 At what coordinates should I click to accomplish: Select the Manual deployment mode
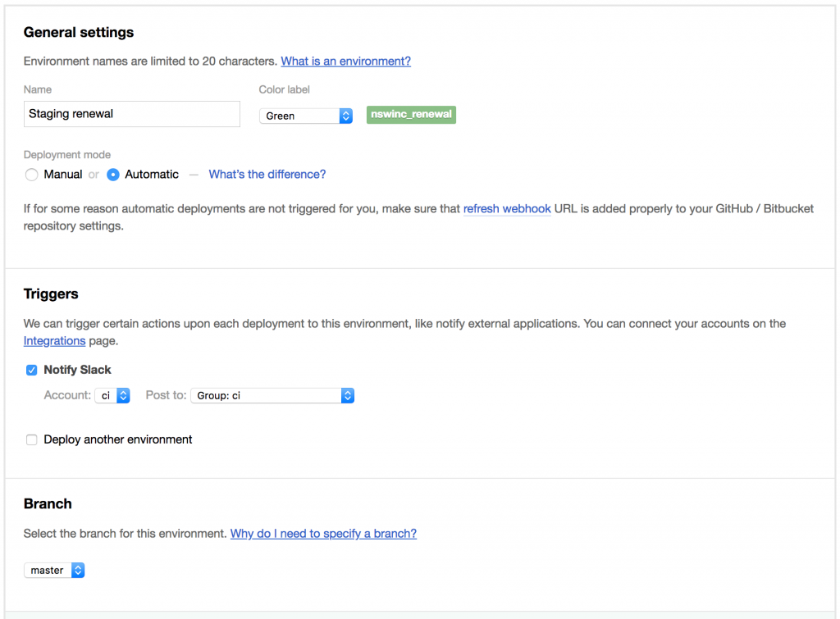pos(31,174)
